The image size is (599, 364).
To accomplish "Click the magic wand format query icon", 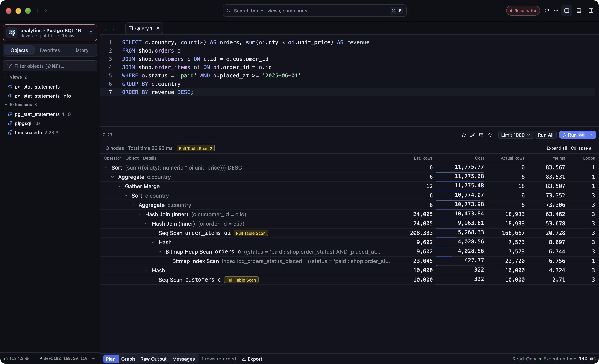I will [472, 135].
